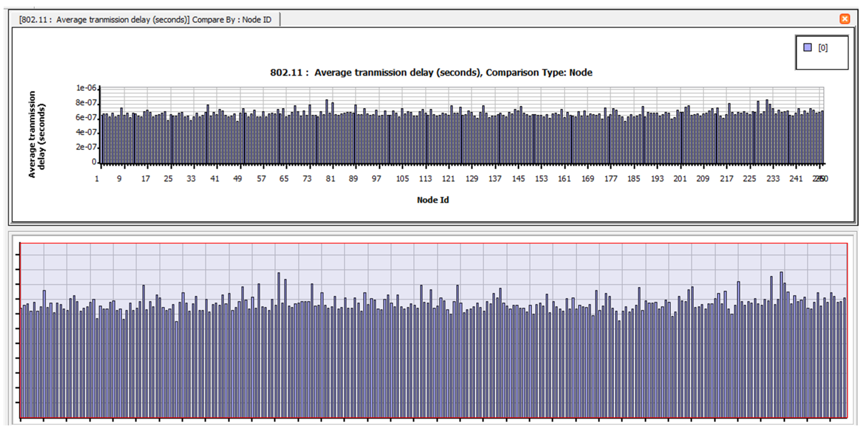This screenshot has height=434, width=868.
Task: Click the lower overview chart with red border
Action: 433,330
